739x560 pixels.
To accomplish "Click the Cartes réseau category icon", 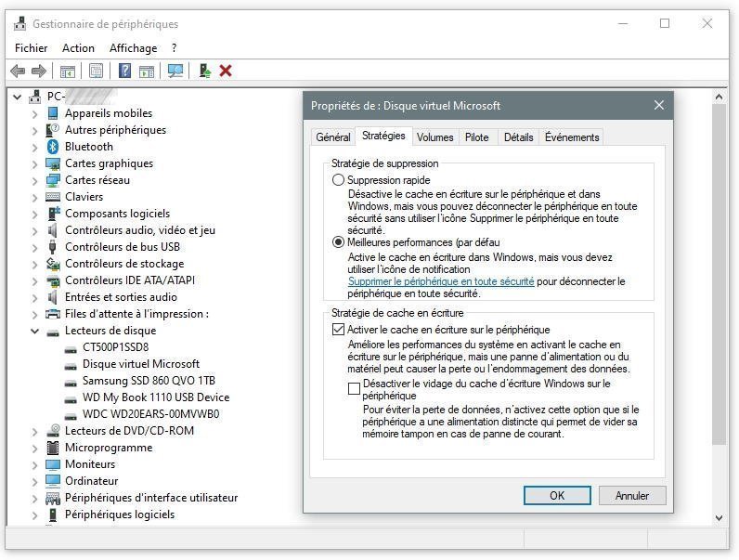I will pyautogui.click(x=53, y=180).
